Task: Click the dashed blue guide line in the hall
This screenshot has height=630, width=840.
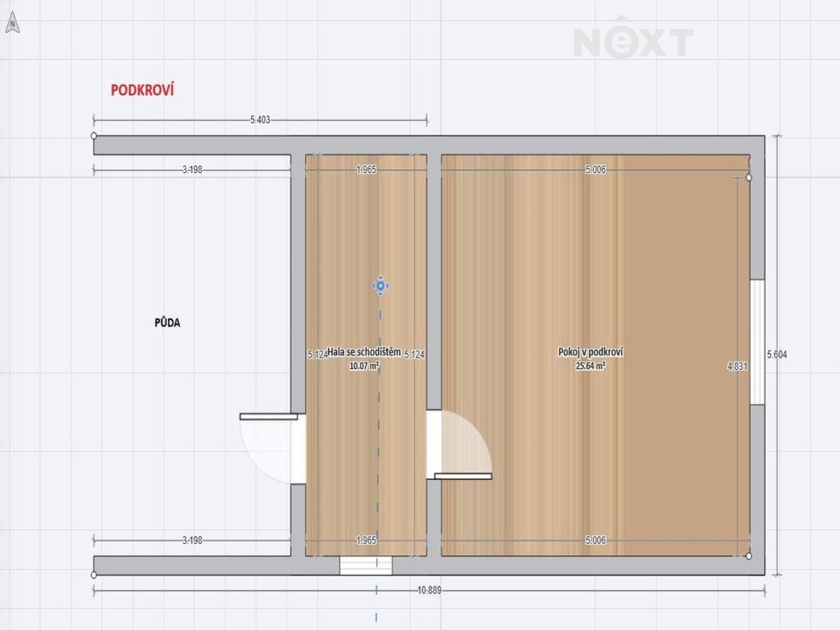Action: (379, 448)
